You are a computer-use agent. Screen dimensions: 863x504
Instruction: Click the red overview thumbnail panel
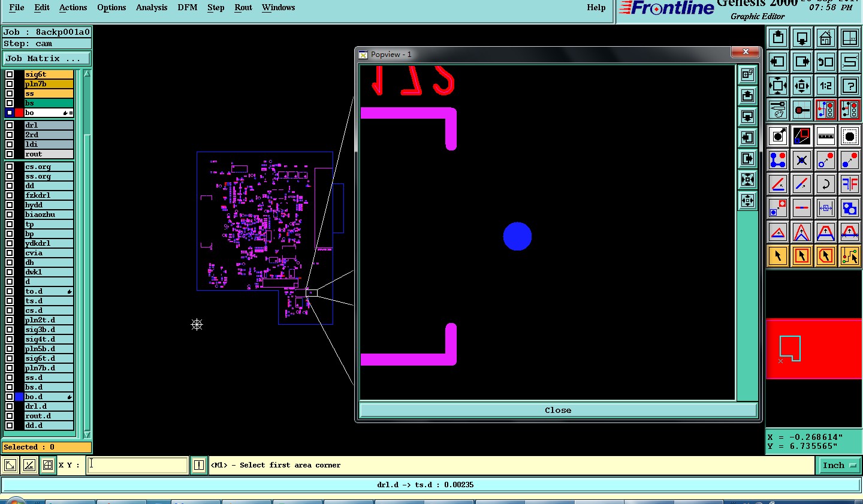pos(814,349)
